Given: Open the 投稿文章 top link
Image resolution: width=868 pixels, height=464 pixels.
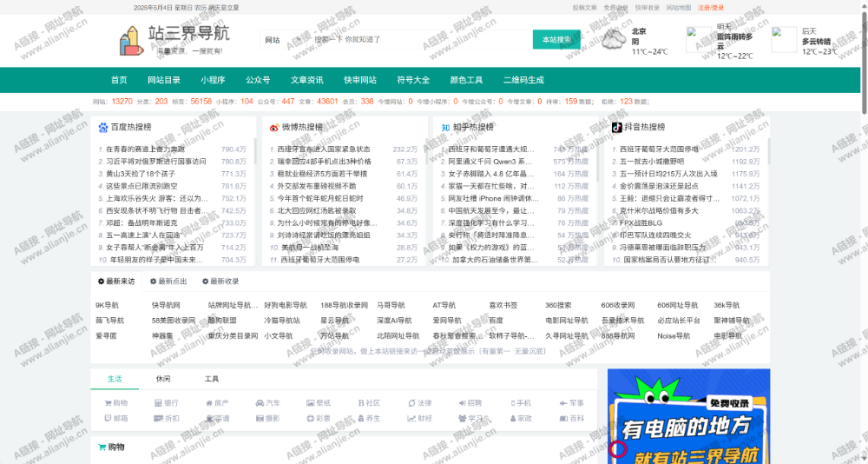Looking at the screenshot, I should click(x=584, y=8).
